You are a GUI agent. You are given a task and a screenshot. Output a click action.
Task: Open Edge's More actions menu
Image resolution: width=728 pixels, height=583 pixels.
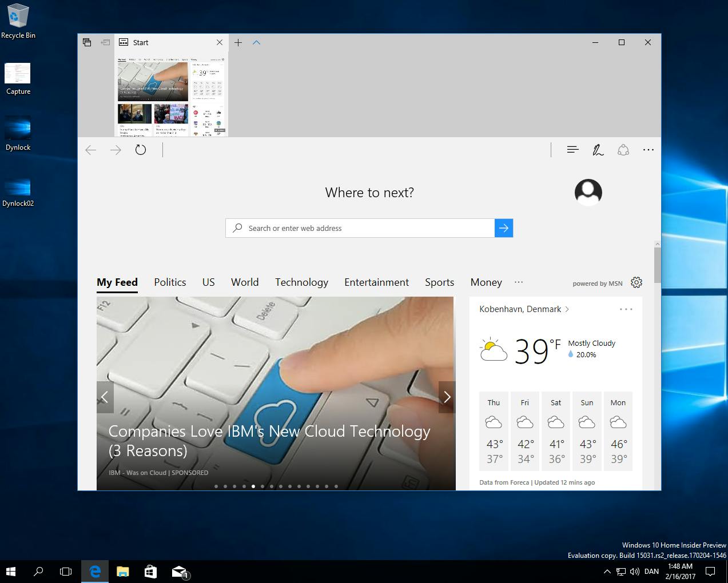tap(648, 150)
